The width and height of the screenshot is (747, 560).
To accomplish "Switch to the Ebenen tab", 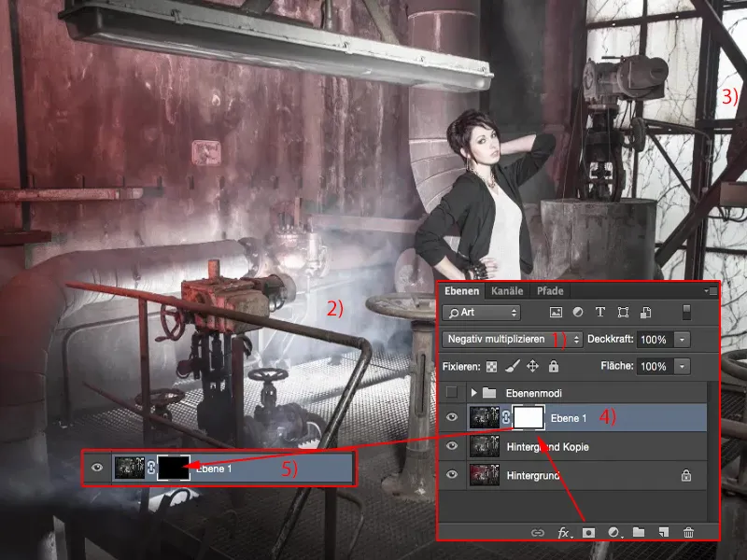I will point(461,290).
